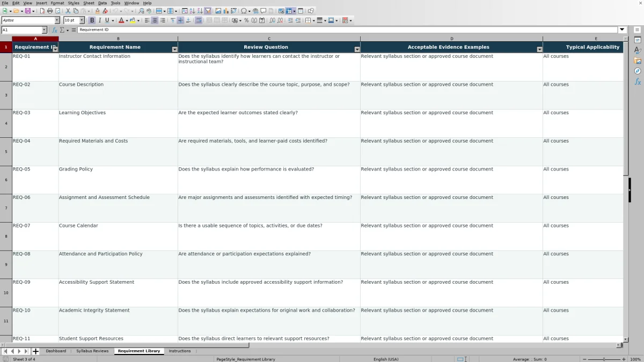Add a new sheet with plus button
644x362 pixels.
35,351
